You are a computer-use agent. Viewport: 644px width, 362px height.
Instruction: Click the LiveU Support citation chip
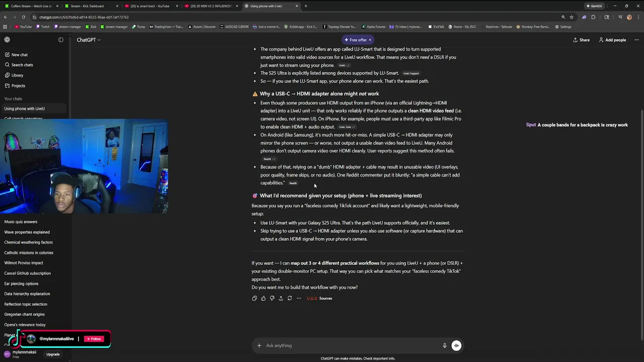pyautogui.click(x=411, y=73)
